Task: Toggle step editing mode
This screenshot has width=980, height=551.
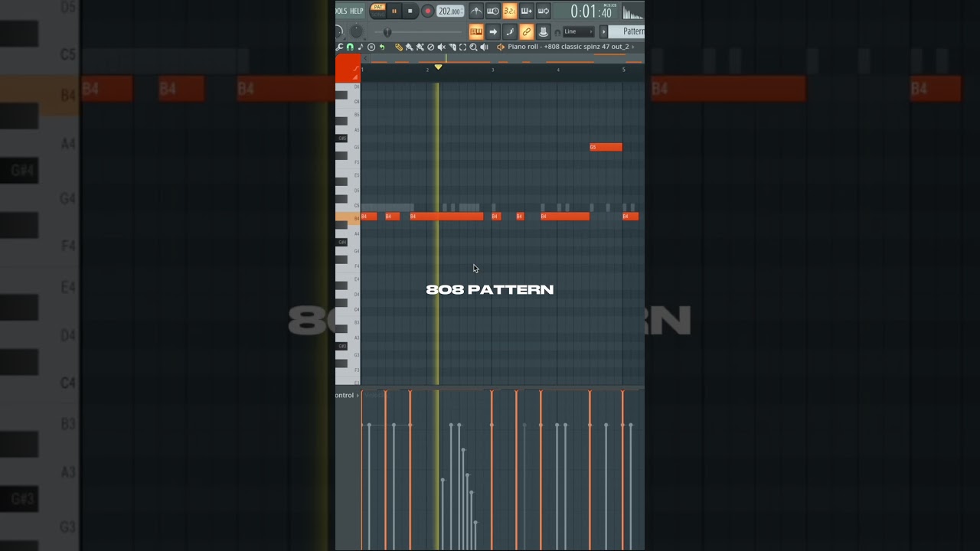Action: [510, 31]
